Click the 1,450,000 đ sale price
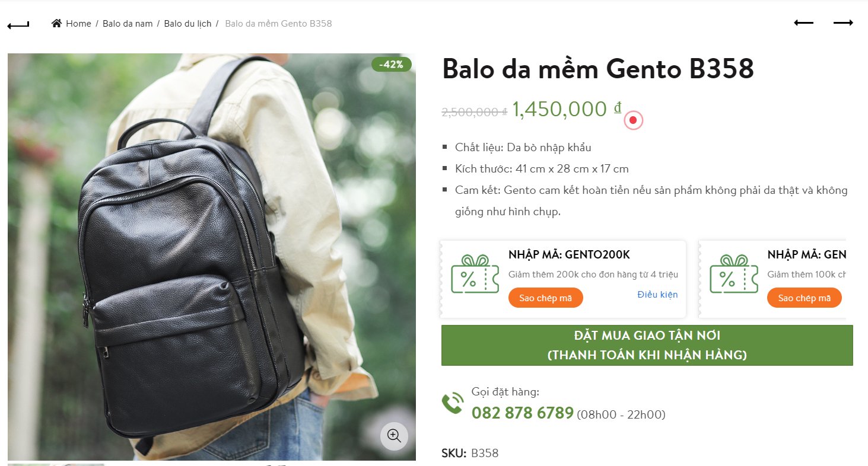 coord(567,109)
